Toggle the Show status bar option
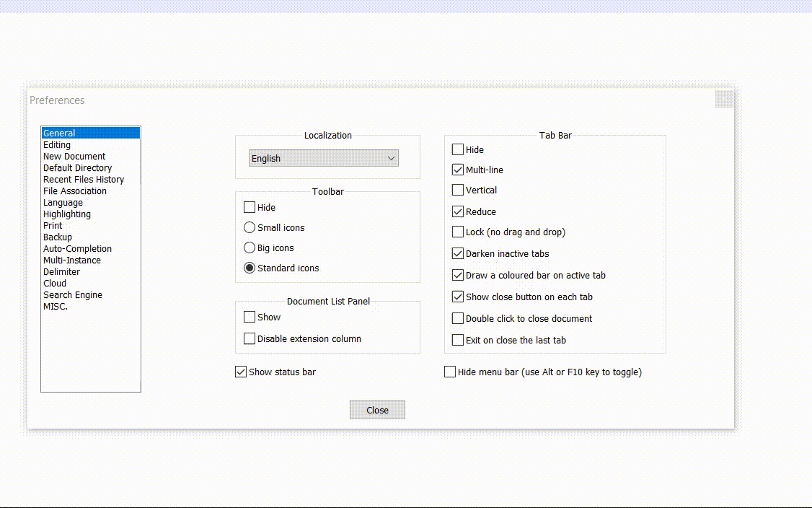The width and height of the screenshot is (812, 508). tap(240, 372)
